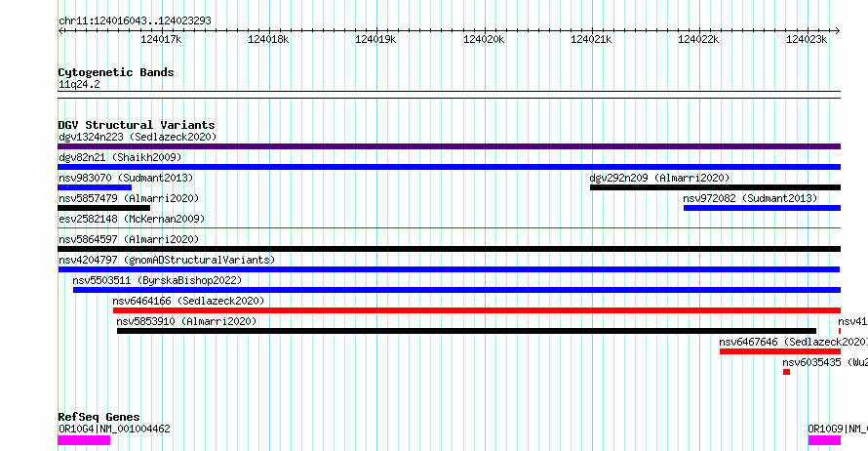The height and width of the screenshot is (451, 868).
Task: Click 124023k ruler tick label
Action: (807, 39)
